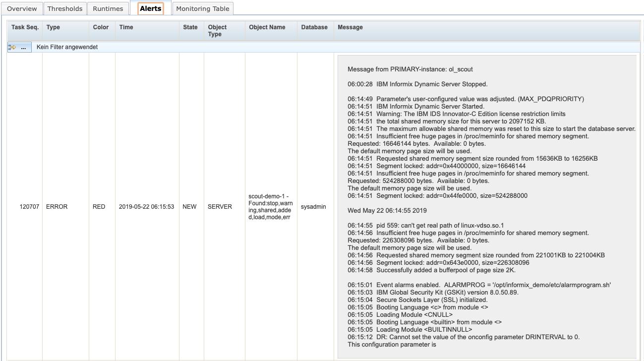Click the 'IBM Informix Dynamic Server Stopped' line
This screenshot has width=644, height=361.
point(417,84)
